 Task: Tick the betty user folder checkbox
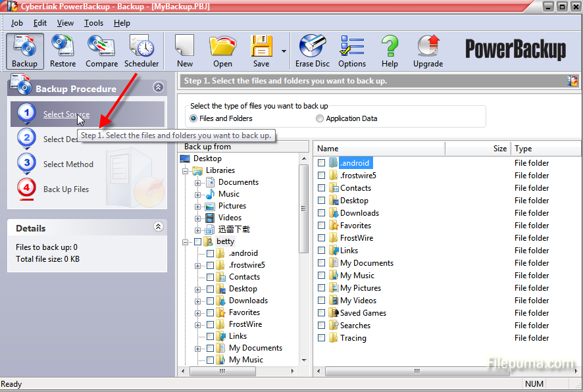coord(199,241)
